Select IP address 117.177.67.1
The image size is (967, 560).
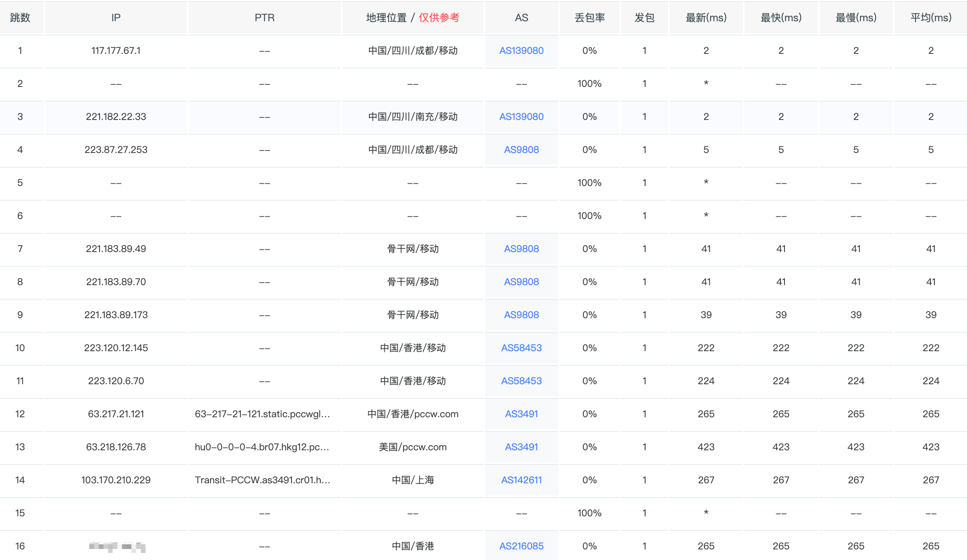[116, 51]
